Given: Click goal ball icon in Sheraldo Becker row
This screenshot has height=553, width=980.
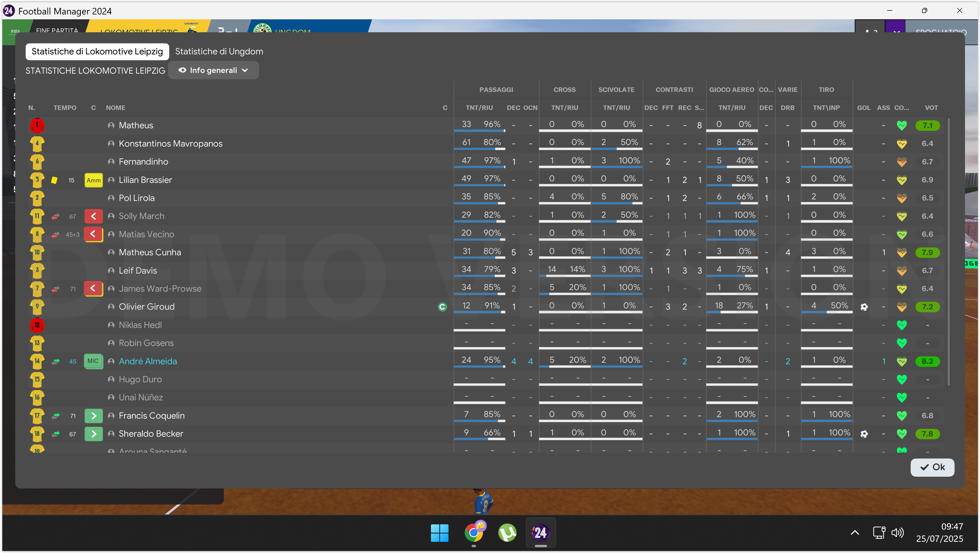Looking at the screenshot, I should coord(864,434).
